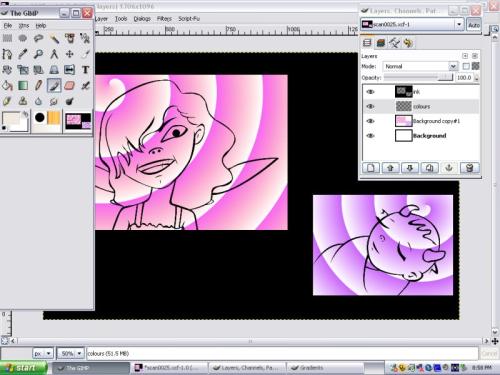The height and width of the screenshot is (375, 500).
Task: Hide the ink layer eye
Action: (370, 92)
